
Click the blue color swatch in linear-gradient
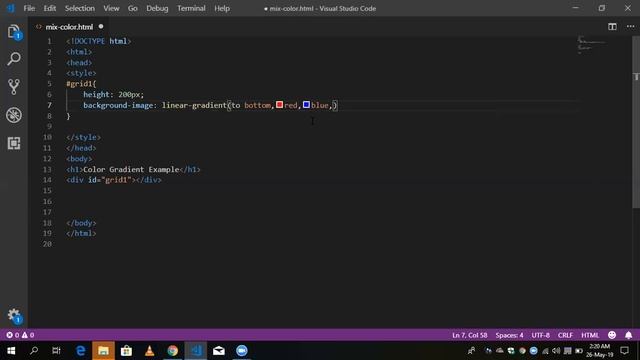(x=306, y=105)
